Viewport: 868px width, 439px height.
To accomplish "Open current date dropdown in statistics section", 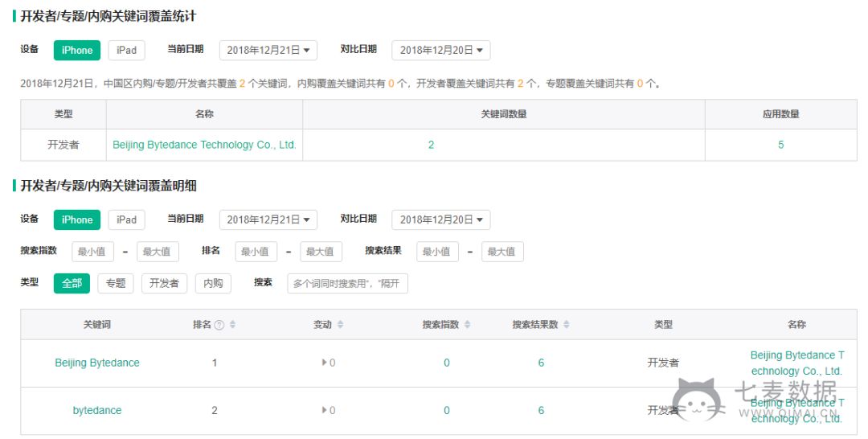I will tap(268, 51).
